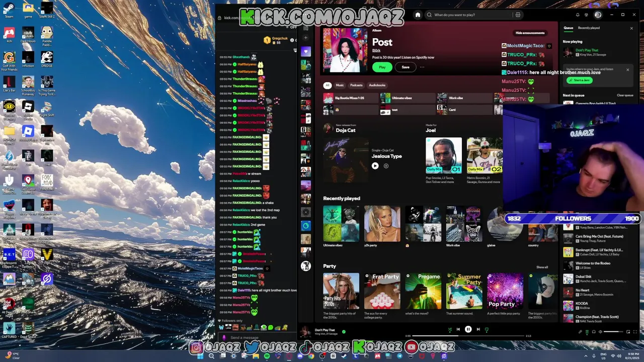Screen dimensions: 644x362
Task: Open the Roblox Player desktop shortcut
Action: coord(28,133)
